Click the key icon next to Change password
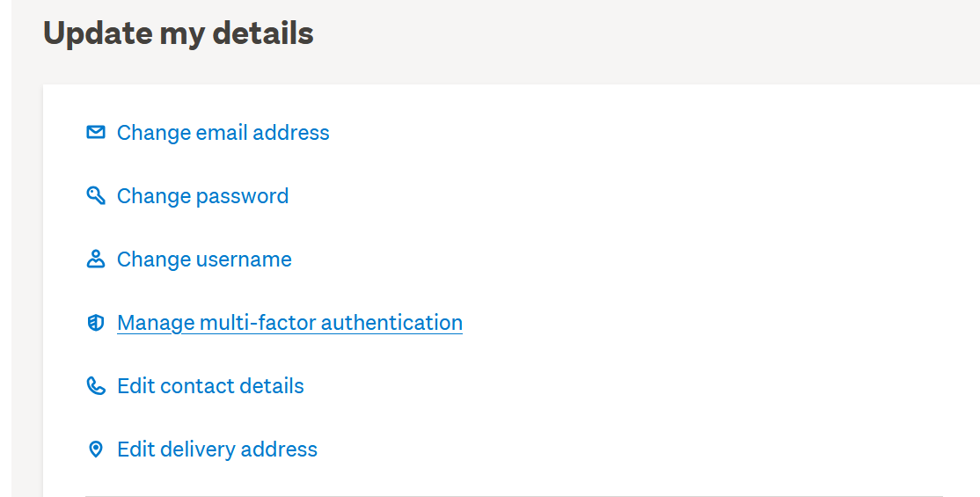The width and height of the screenshot is (980, 497). coord(96,195)
